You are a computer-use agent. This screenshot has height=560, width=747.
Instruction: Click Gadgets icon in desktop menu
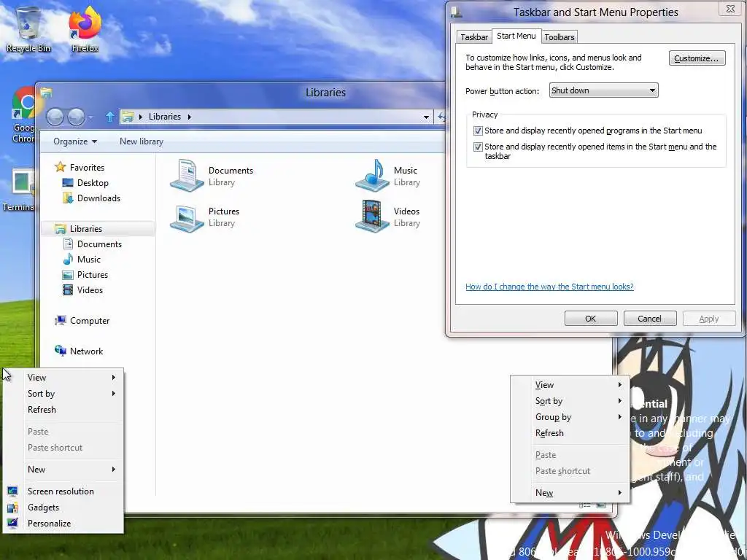(x=13, y=507)
